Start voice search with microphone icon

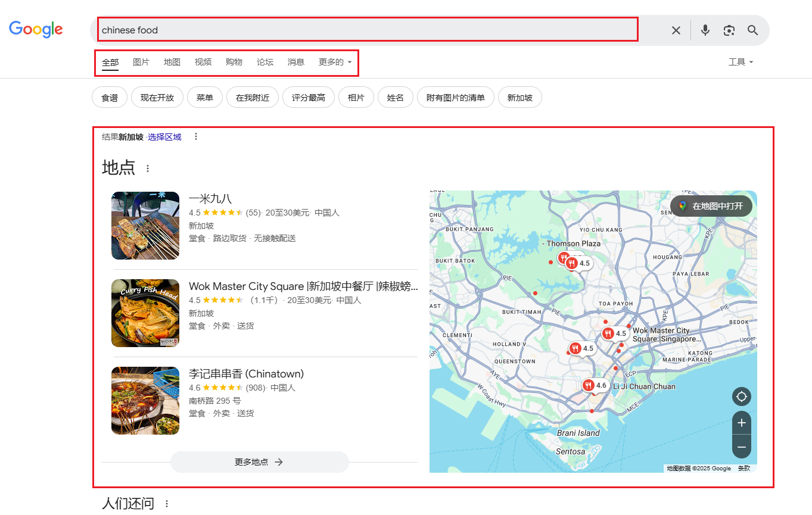coord(705,30)
